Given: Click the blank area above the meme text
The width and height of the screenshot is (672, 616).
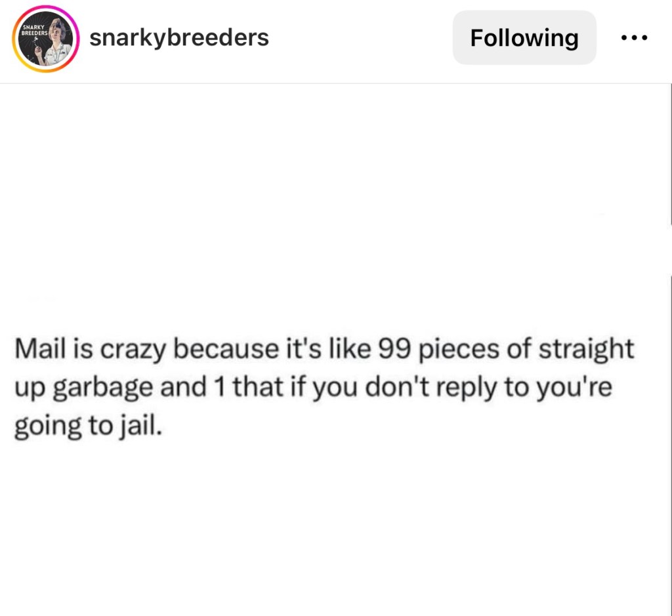Looking at the screenshot, I should click(335, 197).
